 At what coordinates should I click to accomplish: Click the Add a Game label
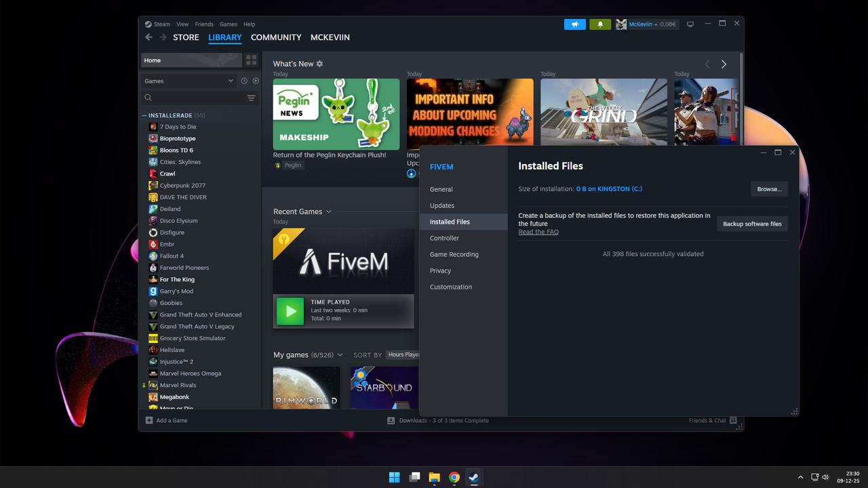coord(172,420)
